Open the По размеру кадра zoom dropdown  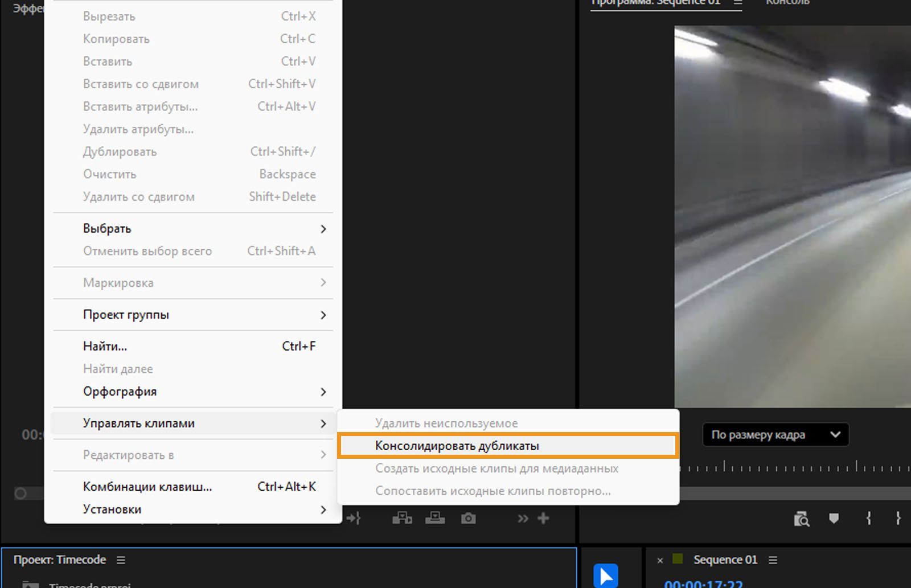(x=775, y=435)
